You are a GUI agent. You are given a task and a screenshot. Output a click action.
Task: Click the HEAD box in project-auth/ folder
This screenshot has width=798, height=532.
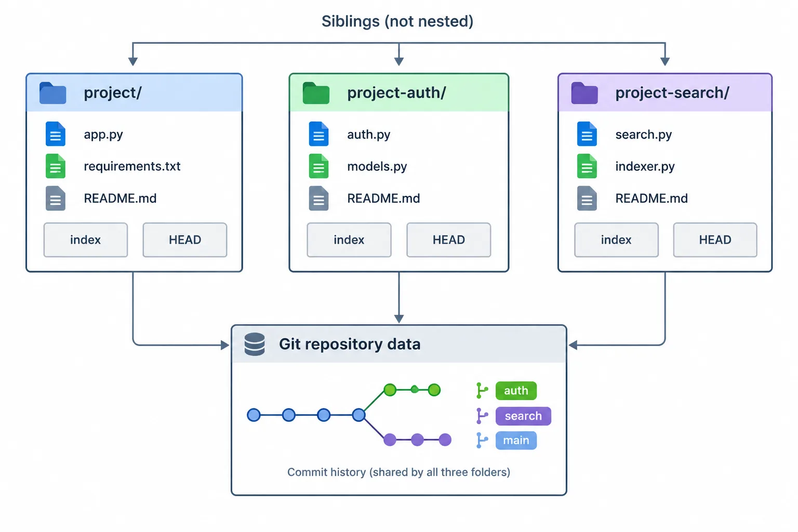click(449, 240)
